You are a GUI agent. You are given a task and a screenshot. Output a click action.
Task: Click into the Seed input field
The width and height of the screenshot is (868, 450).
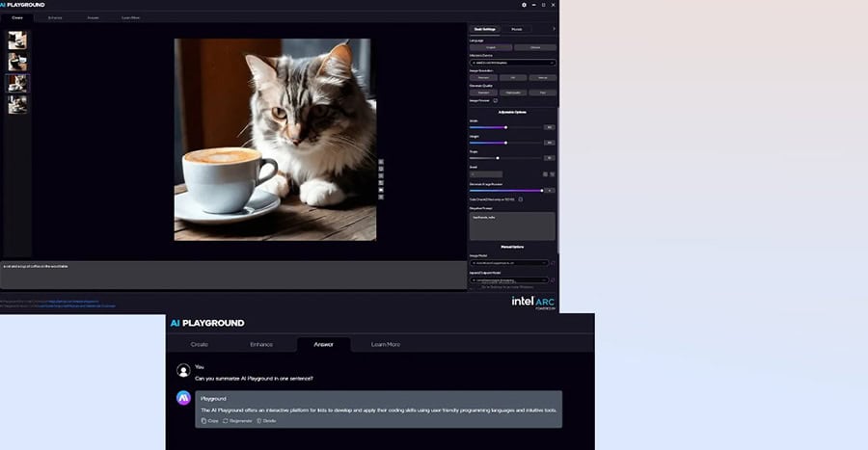(487, 174)
